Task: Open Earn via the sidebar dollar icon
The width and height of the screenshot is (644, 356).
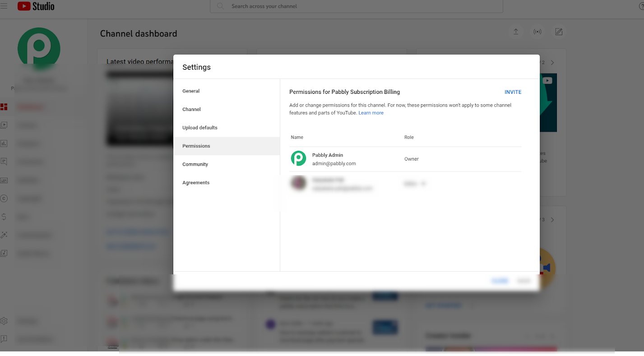Action: [4, 217]
